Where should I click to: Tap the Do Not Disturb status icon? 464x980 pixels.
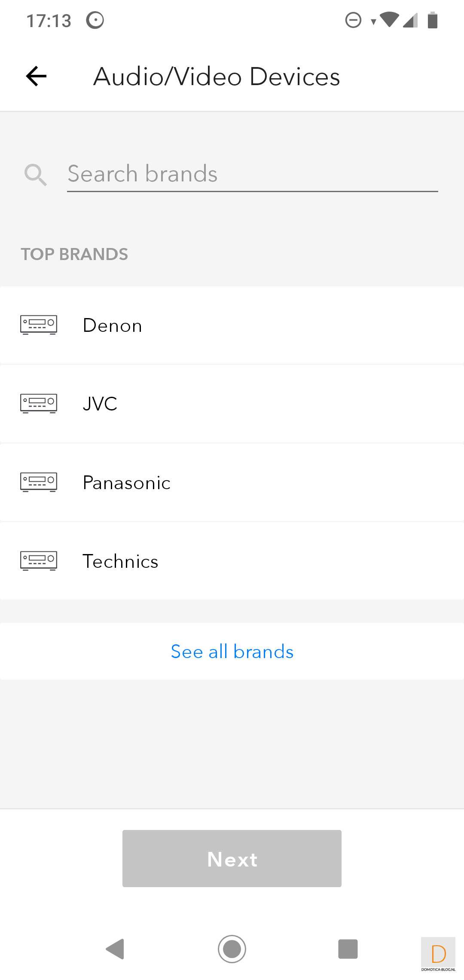pyautogui.click(x=353, y=20)
